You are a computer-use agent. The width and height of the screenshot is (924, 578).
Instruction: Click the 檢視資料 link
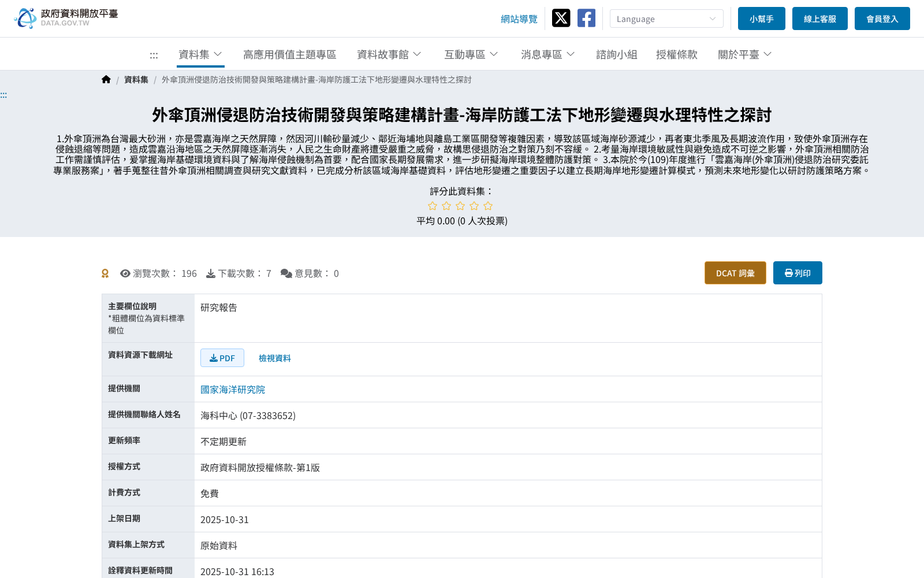[x=275, y=358]
